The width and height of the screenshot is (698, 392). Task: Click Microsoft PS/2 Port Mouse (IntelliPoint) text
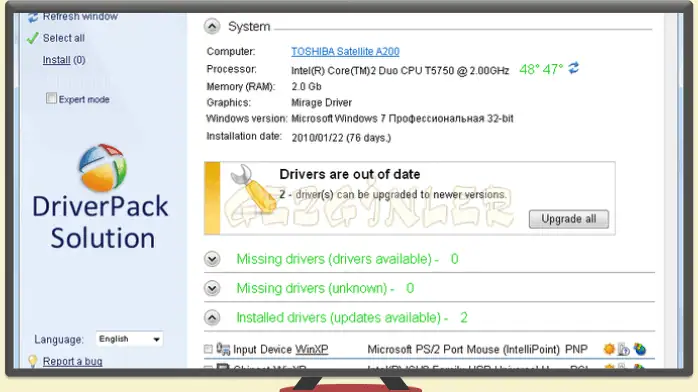point(463,350)
